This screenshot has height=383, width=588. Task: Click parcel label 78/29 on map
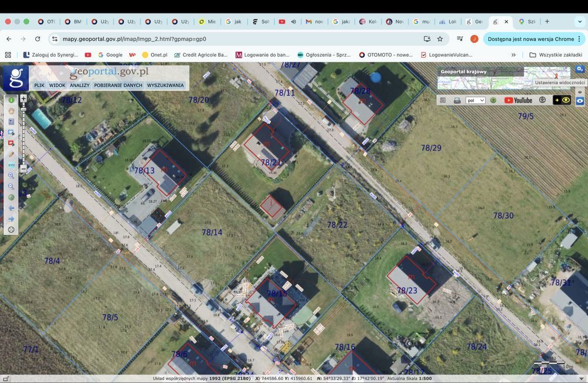coord(431,148)
